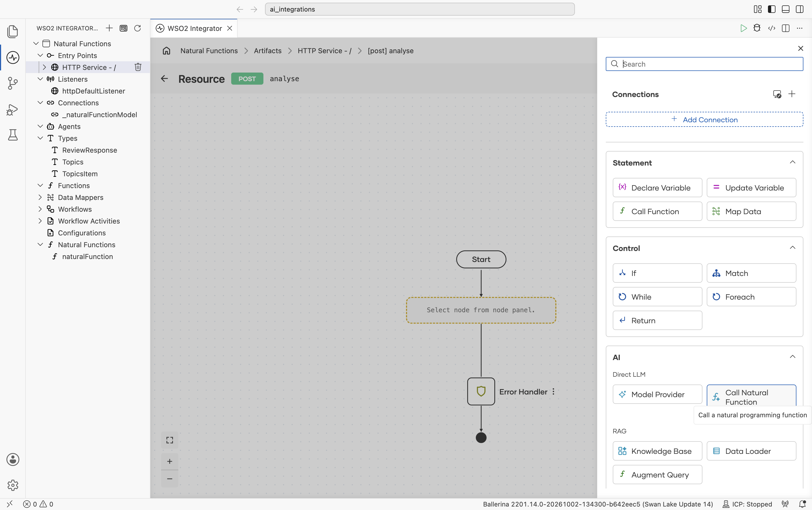This screenshot has height=510, width=812.
Task: Toggle secondary side bar visibility
Action: [x=800, y=9]
